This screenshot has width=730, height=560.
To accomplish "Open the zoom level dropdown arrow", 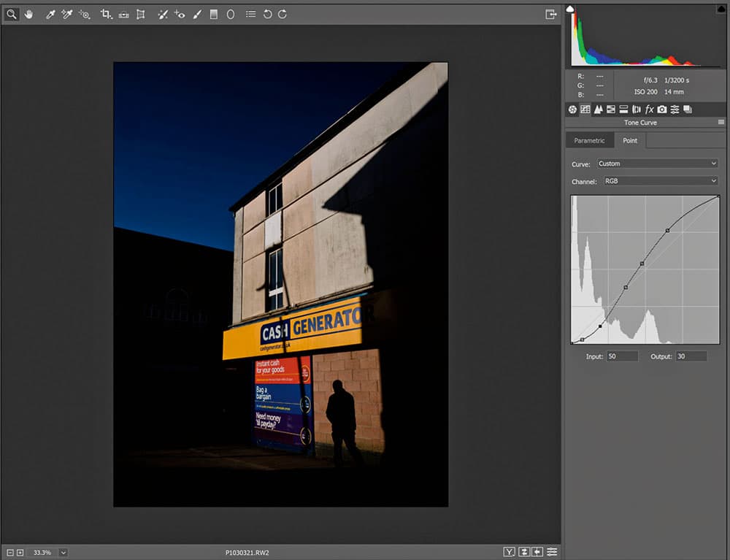I will [64, 553].
